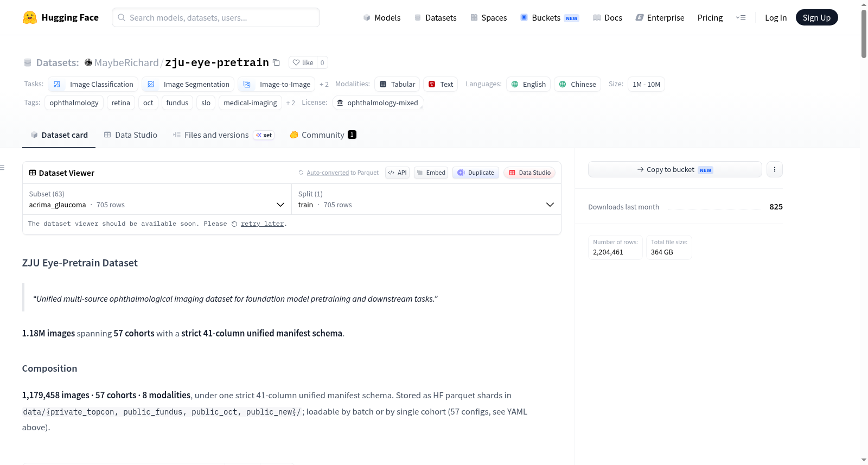Show the +2 additional tasks
Viewport: 868px width, 465px height.
pyautogui.click(x=324, y=84)
